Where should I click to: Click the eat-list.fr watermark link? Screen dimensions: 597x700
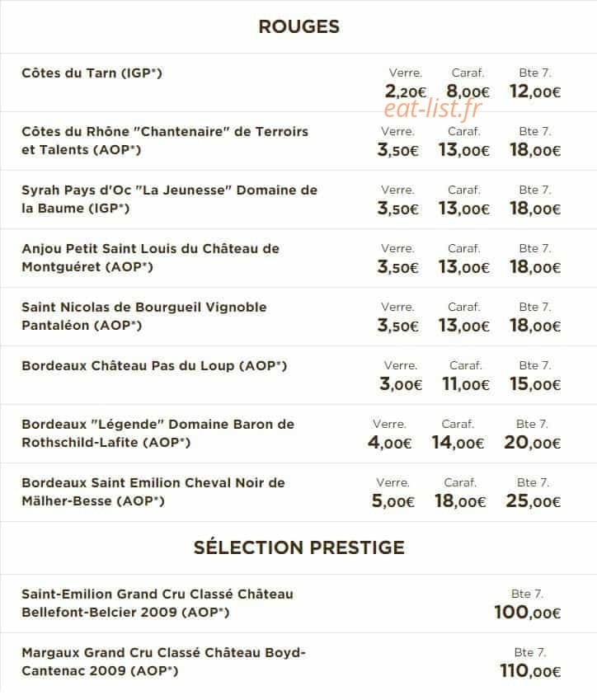click(433, 109)
